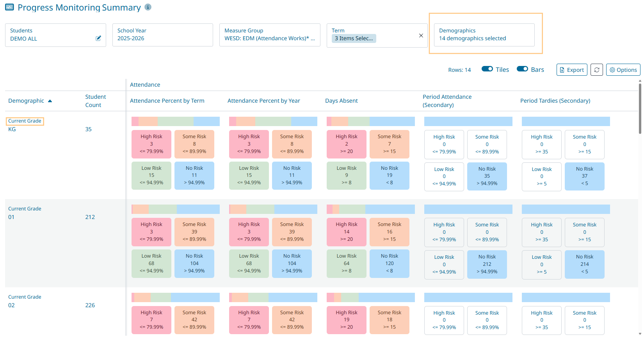644x340 pixels.
Task: Open the Demographics selection dropdown
Action: [x=484, y=35]
